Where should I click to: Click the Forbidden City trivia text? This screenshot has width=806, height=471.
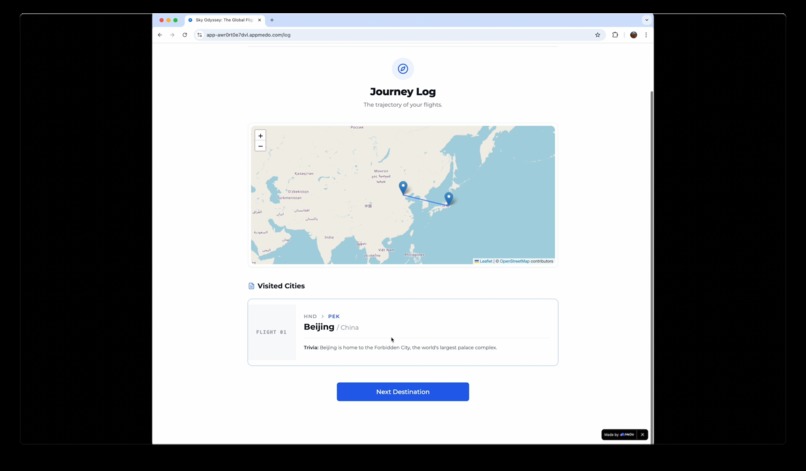[400, 348]
